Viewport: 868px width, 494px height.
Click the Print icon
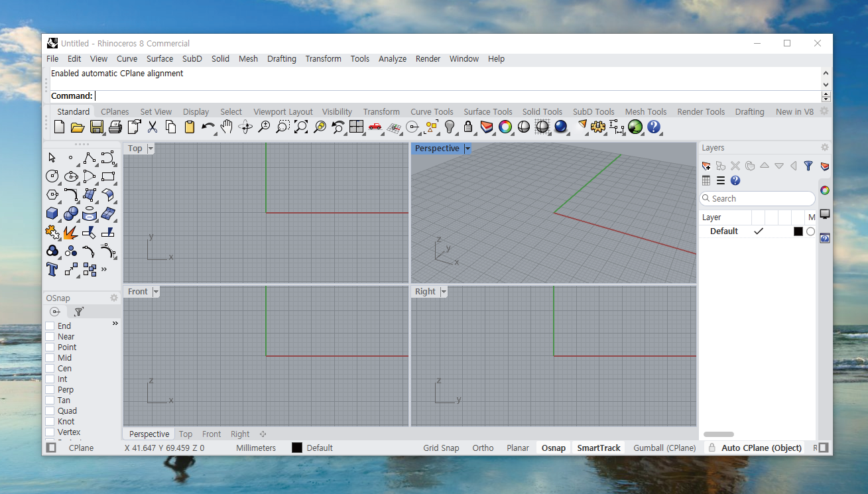pos(115,127)
